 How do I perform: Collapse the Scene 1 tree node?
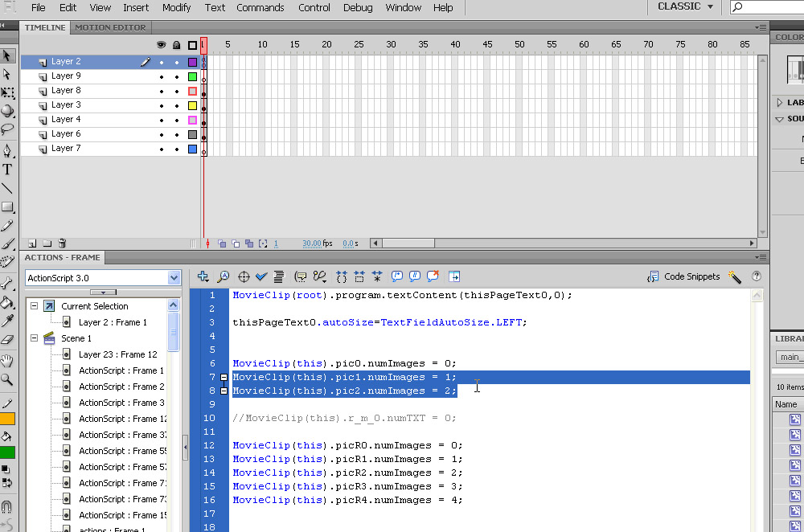pos(34,338)
